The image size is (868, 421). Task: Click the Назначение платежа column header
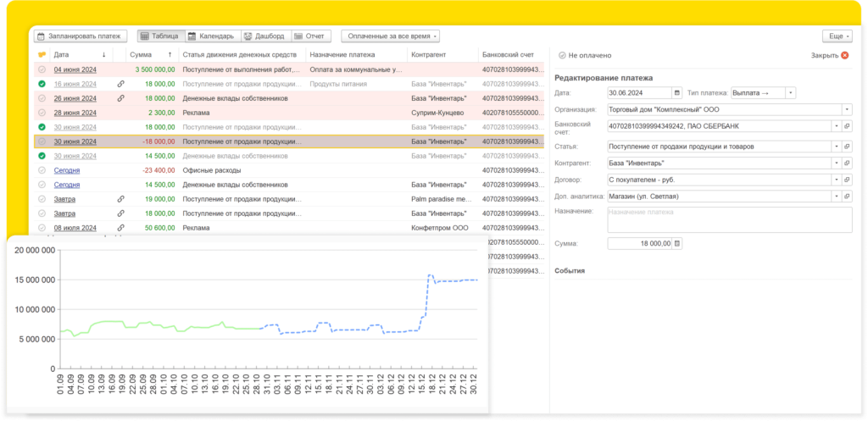(342, 55)
